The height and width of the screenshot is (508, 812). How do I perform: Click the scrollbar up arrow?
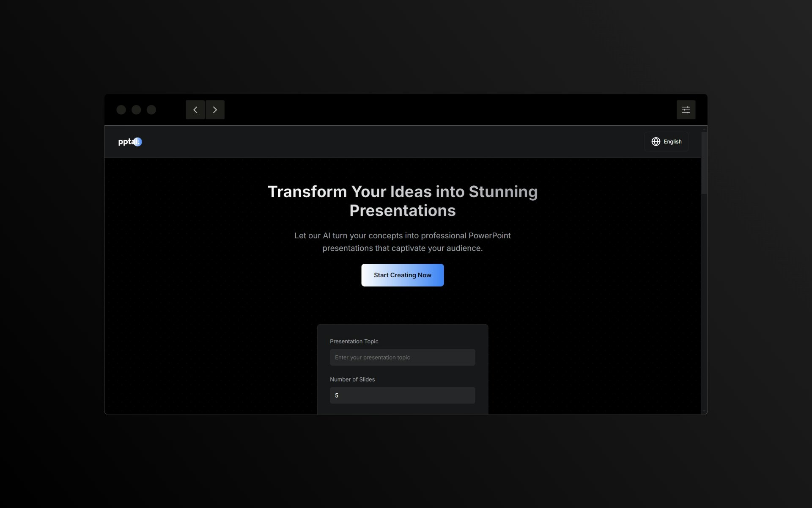coord(704,129)
